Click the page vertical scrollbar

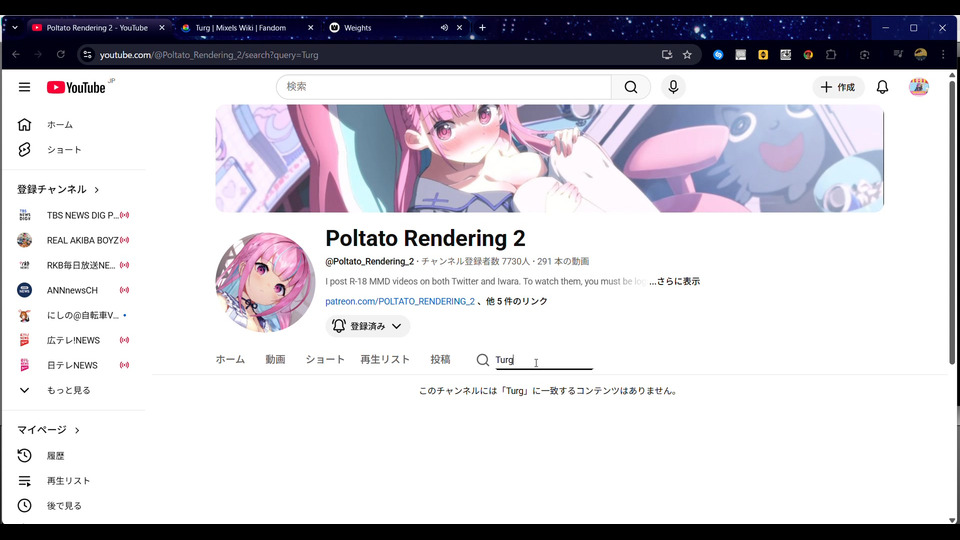point(951,221)
